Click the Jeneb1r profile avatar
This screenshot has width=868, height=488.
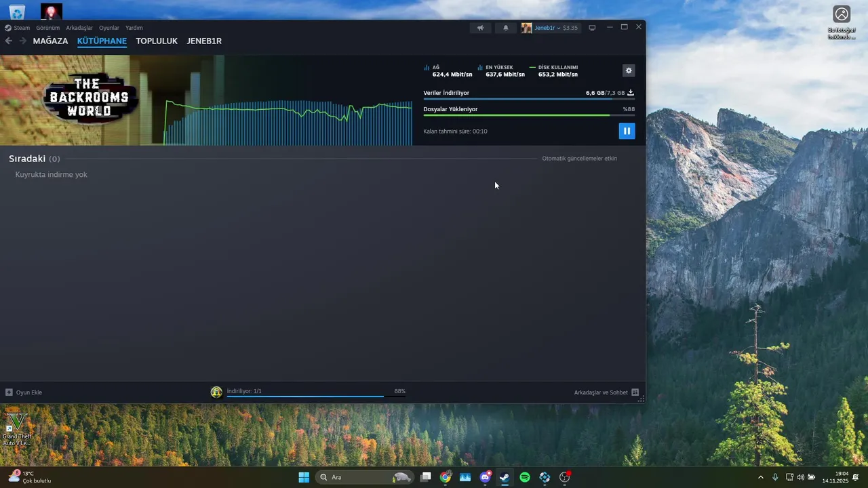pyautogui.click(x=526, y=28)
